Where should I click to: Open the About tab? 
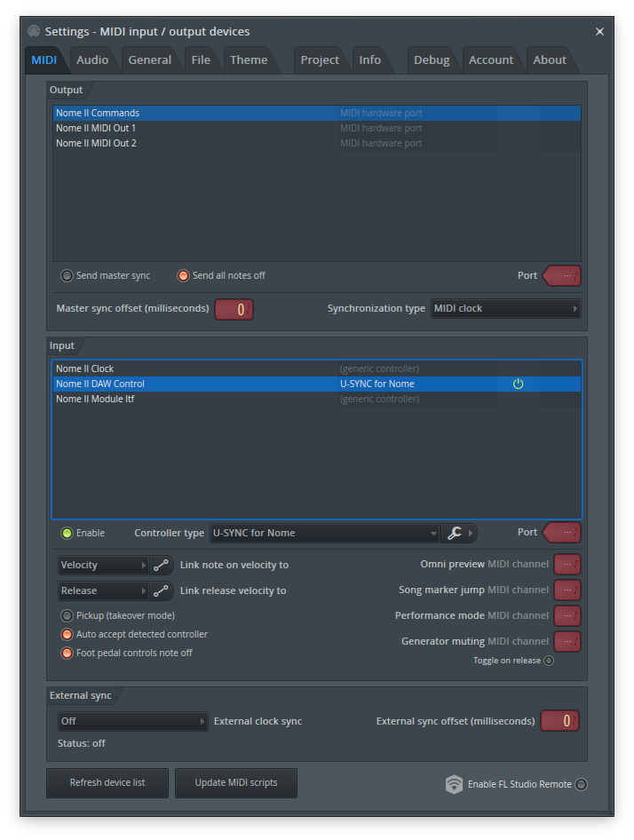coord(550,60)
